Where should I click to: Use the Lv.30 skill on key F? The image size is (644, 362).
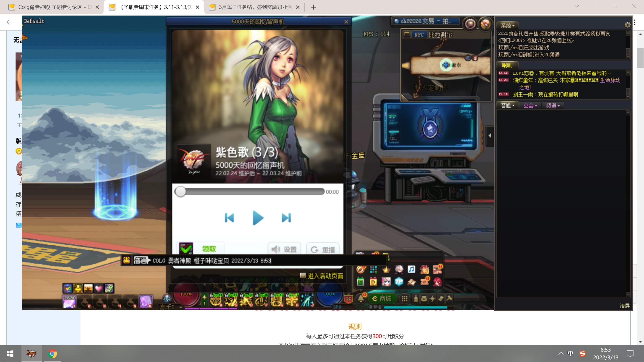point(261,300)
